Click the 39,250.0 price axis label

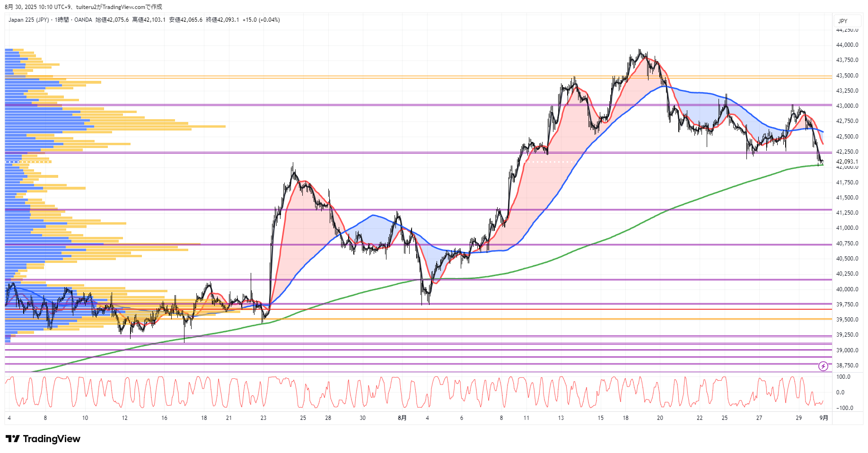[847, 335]
